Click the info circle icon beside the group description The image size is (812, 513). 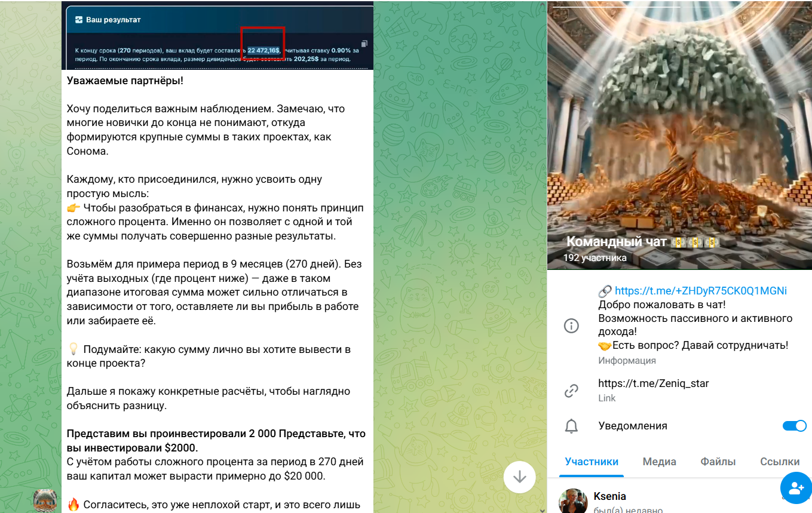(572, 326)
